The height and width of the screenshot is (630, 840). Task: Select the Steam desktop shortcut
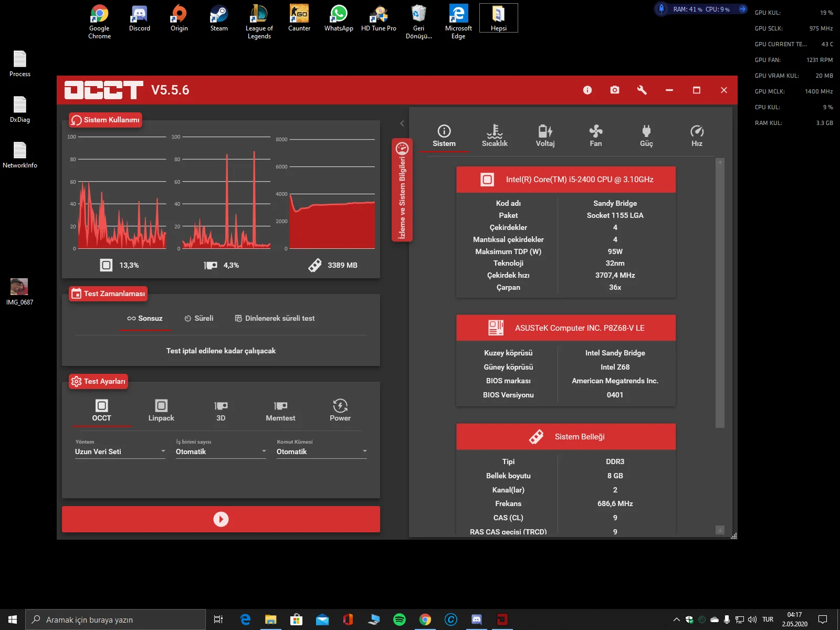pyautogui.click(x=219, y=19)
